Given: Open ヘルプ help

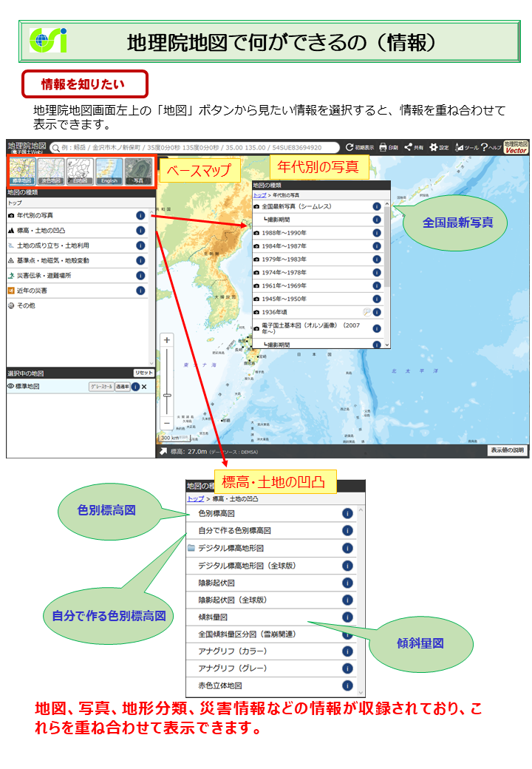Looking at the screenshot, I should [491, 147].
